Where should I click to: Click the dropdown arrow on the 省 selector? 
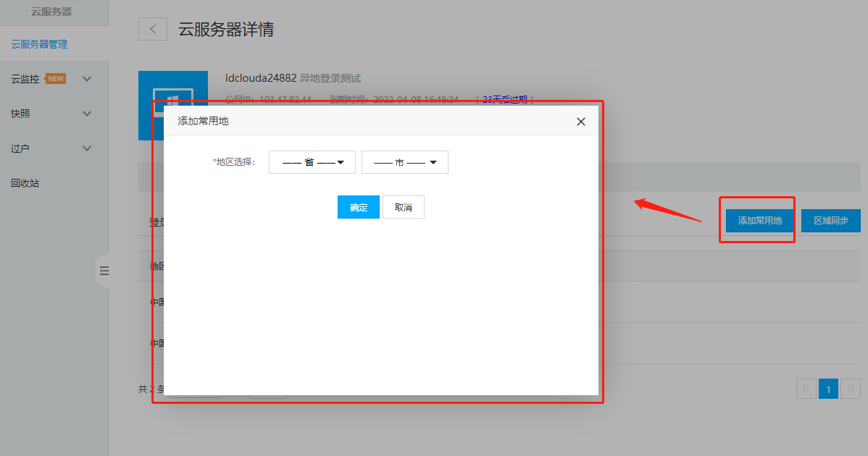pos(341,161)
